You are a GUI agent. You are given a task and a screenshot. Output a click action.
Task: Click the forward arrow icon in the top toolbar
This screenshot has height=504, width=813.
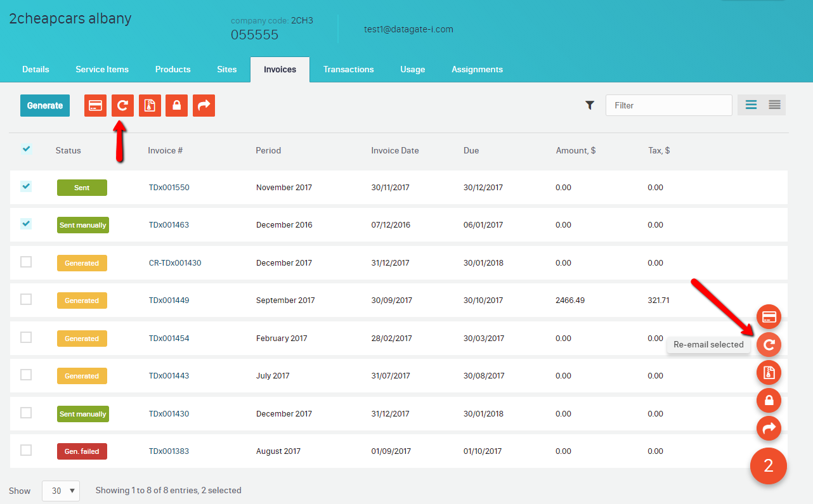click(204, 106)
